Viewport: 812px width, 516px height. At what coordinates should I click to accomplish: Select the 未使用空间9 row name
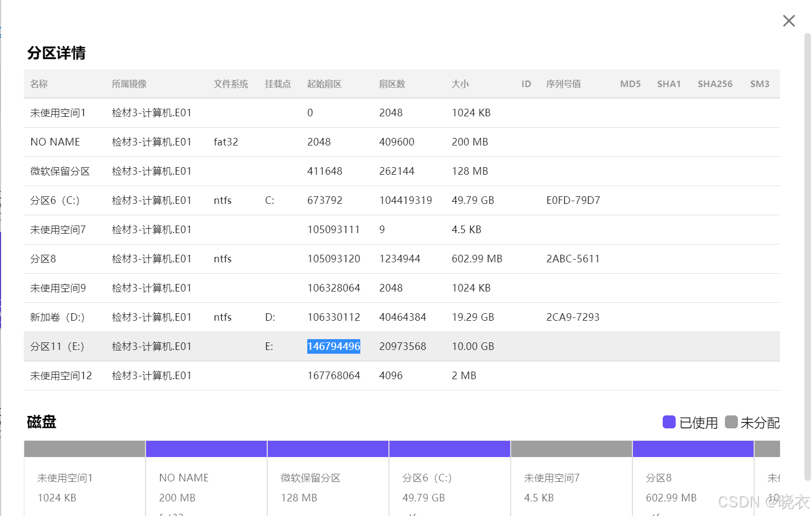(58, 288)
